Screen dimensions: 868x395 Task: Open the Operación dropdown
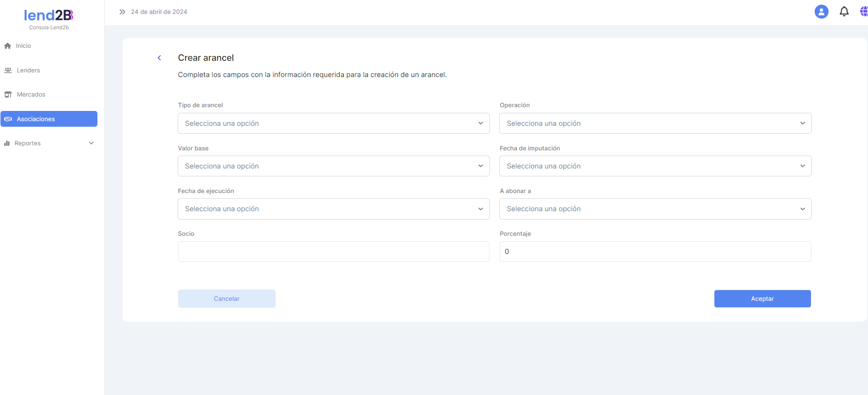[x=655, y=123]
